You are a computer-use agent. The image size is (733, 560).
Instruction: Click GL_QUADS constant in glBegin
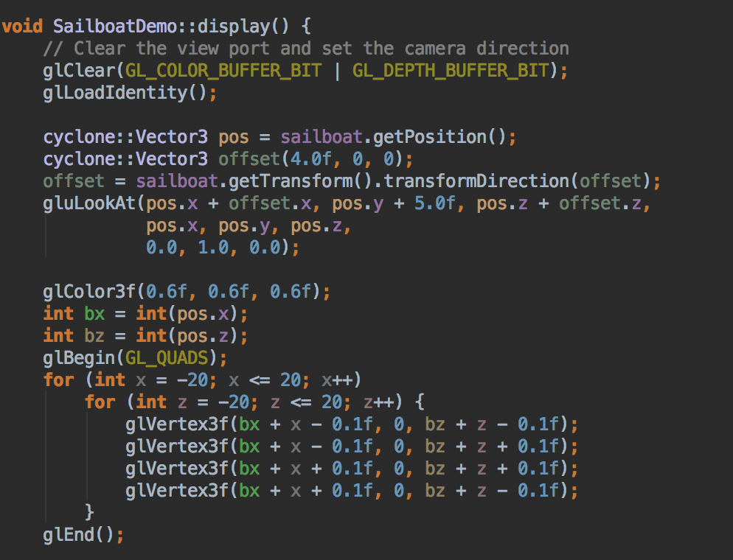click(x=167, y=358)
